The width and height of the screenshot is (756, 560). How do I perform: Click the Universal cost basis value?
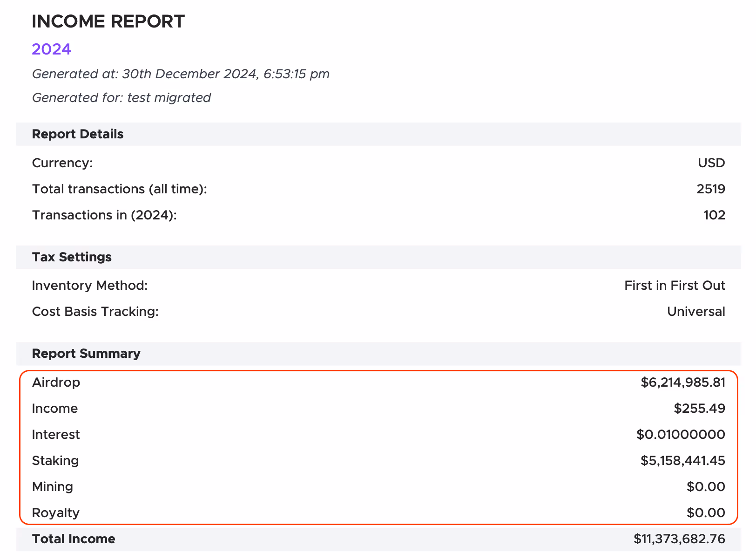(x=695, y=312)
